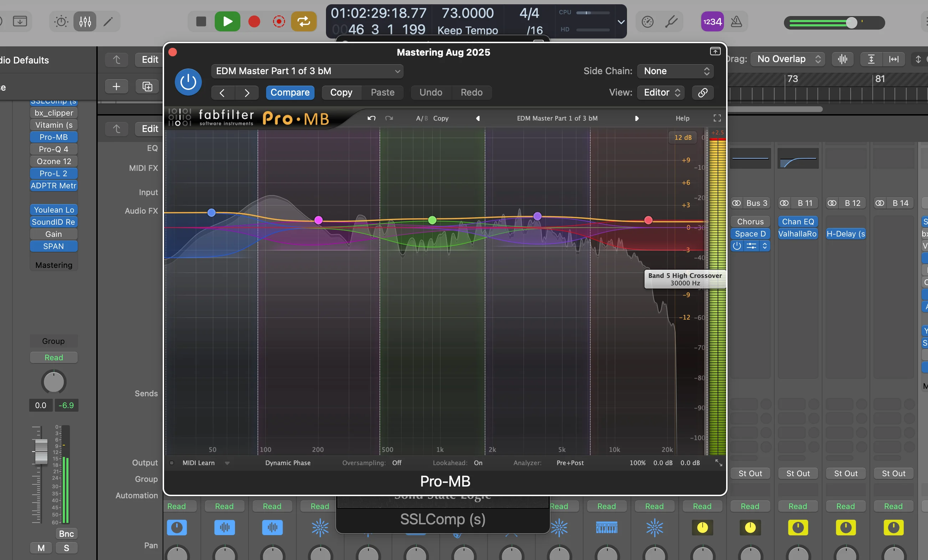Expand Pro-MB to fullscreen view

click(717, 118)
